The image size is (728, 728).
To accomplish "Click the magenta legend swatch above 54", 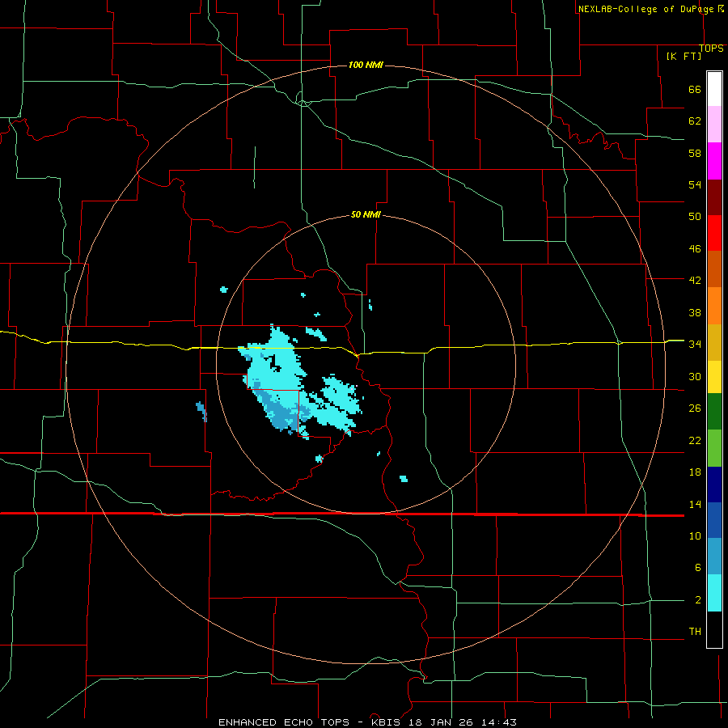I will tap(714, 161).
